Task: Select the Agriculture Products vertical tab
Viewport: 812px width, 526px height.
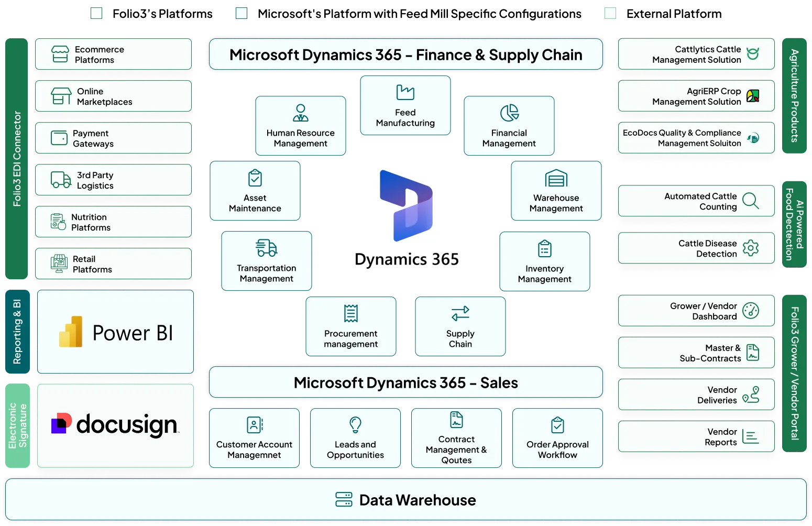Action: click(x=794, y=96)
